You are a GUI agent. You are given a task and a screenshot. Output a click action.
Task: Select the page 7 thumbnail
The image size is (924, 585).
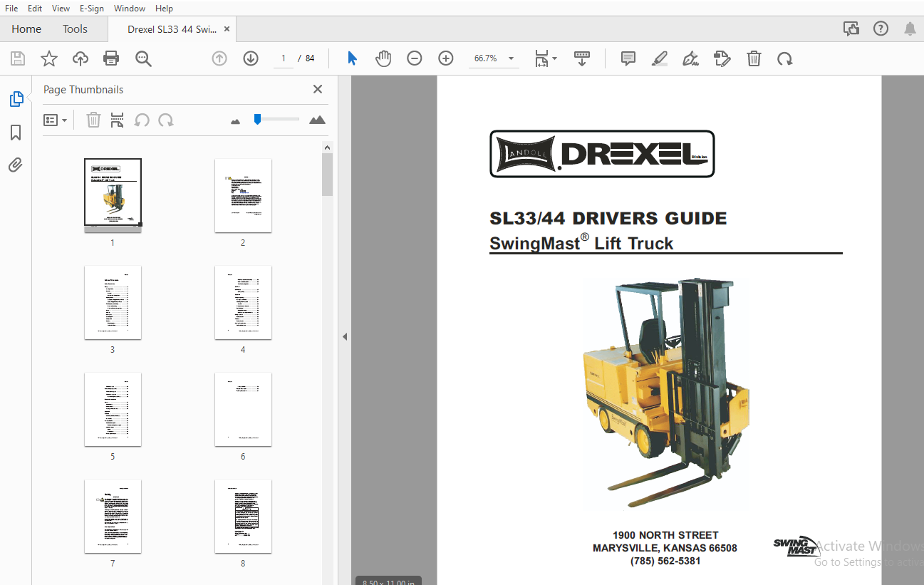tap(113, 516)
